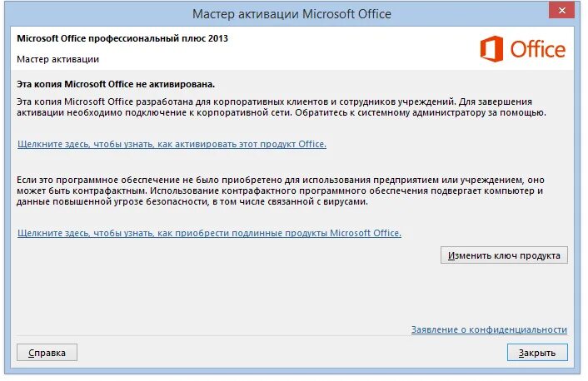Click the "Мастер активации" subtitle under the heading
The width and height of the screenshot is (588, 381).
pyautogui.click(x=58, y=60)
